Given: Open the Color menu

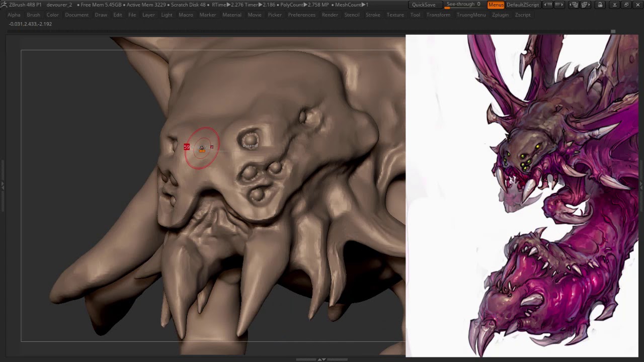Looking at the screenshot, I should point(52,15).
